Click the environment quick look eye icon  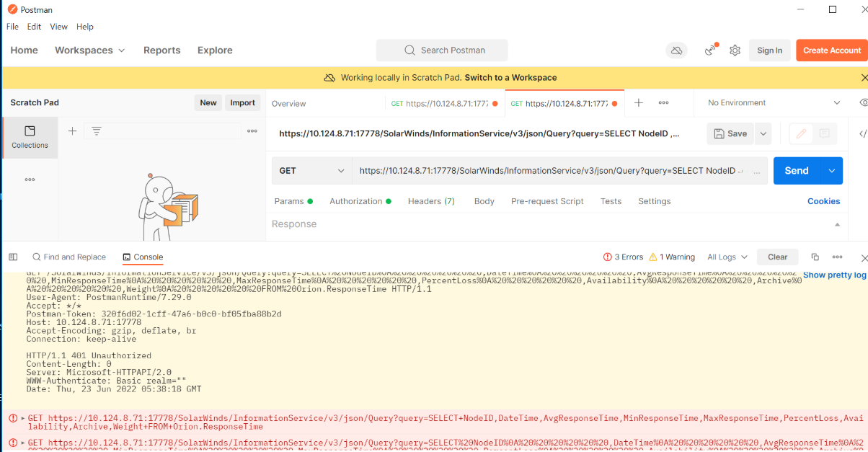pyautogui.click(x=863, y=103)
